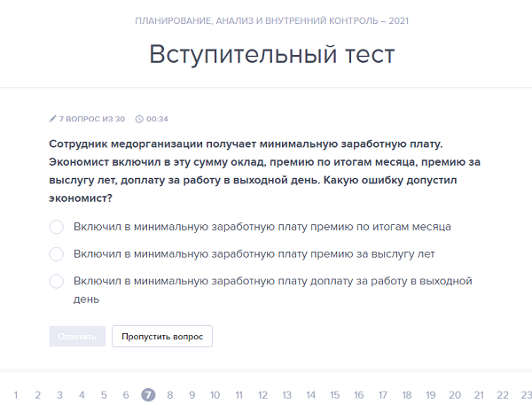This screenshot has height=412, width=532.
Task: Click the '7 вопрос из 30' counter
Action: point(92,119)
